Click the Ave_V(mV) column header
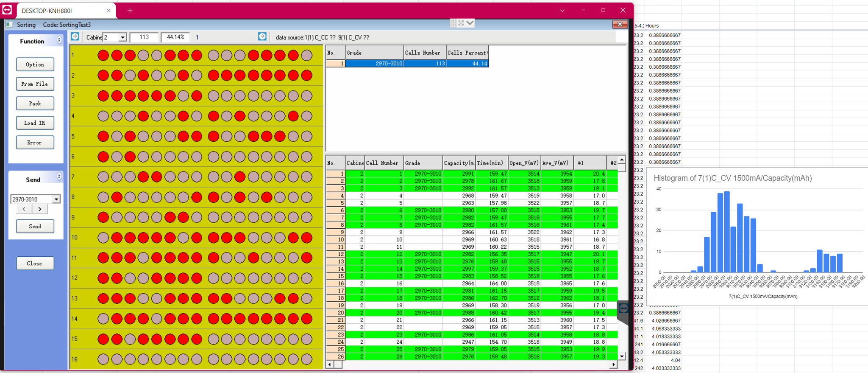Viewport: 868px width, 373px height. coord(557,163)
